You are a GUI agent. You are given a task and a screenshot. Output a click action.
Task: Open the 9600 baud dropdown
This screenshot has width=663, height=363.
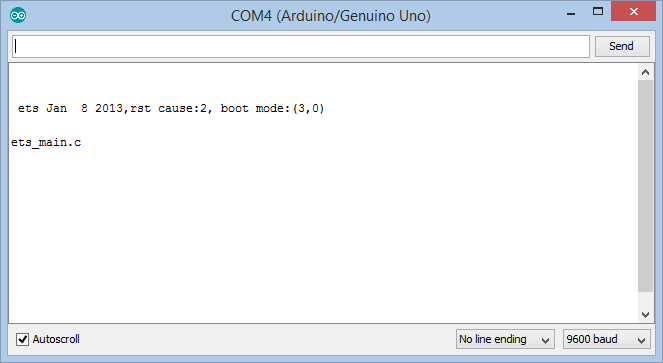(x=606, y=339)
